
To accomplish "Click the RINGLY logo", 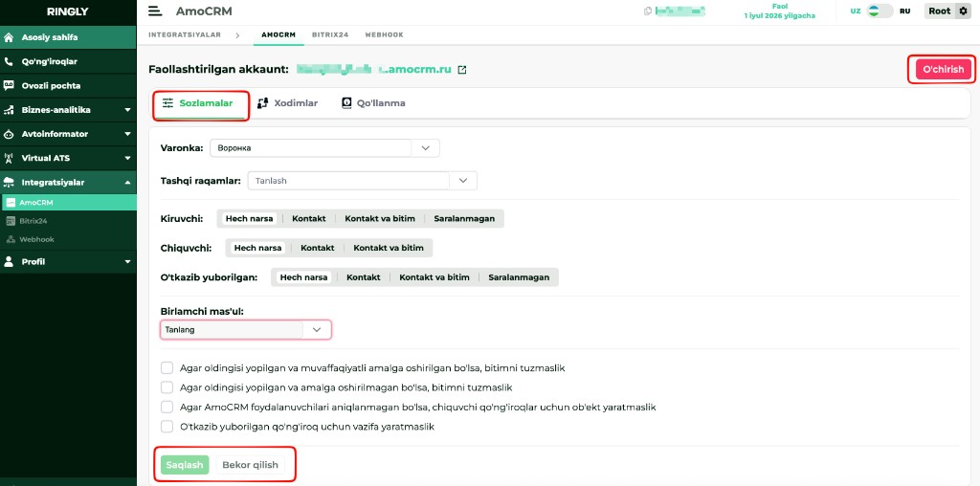I will coord(68,11).
